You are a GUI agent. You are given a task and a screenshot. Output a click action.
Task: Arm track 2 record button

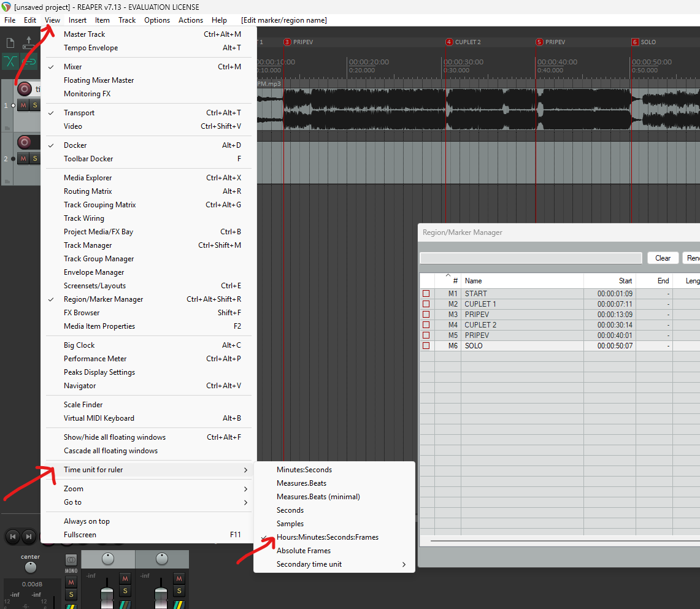click(25, 142)
